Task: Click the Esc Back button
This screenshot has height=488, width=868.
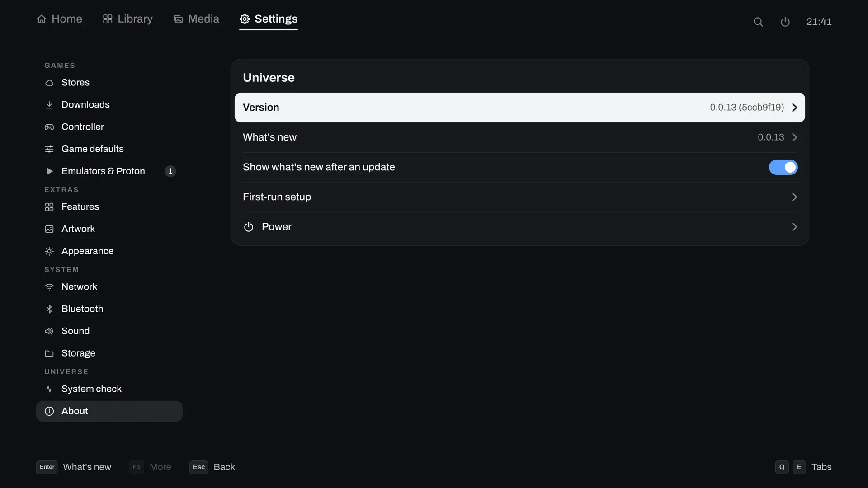Action: pos(212,467)
